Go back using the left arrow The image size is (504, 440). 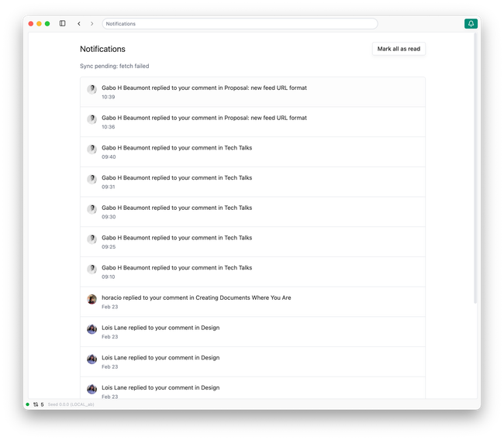point(78,24)
